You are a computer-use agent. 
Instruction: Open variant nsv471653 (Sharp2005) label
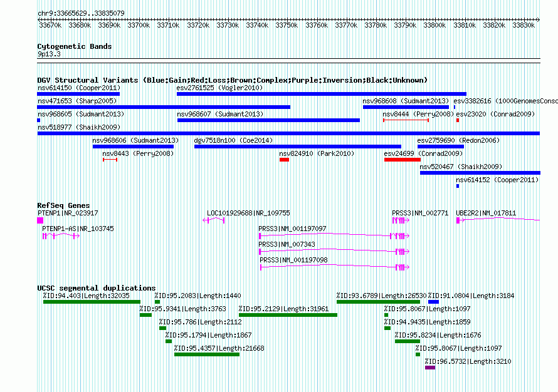(x=77, y=101)
